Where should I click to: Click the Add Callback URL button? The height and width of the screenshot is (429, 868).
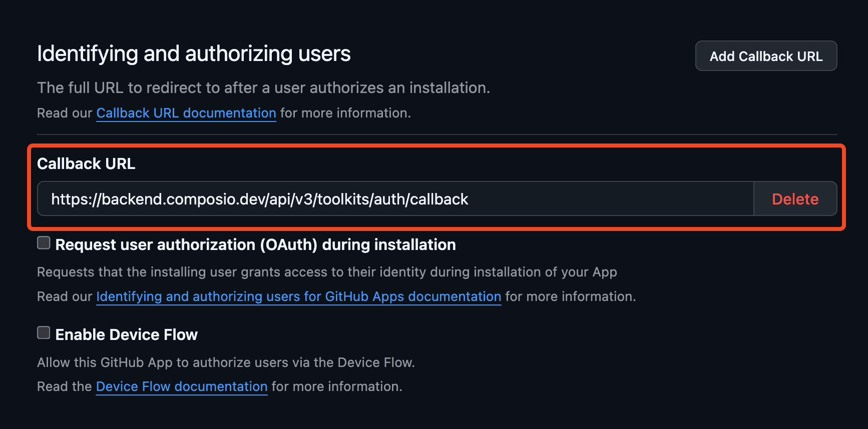pos(765,55)
